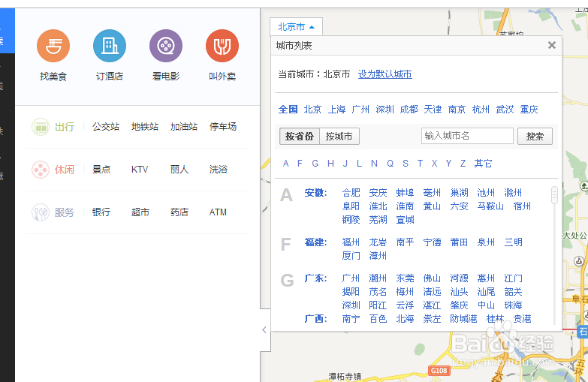588x382 pixels.
Task: Choose city 珠海
Action: tap(513, 305)
